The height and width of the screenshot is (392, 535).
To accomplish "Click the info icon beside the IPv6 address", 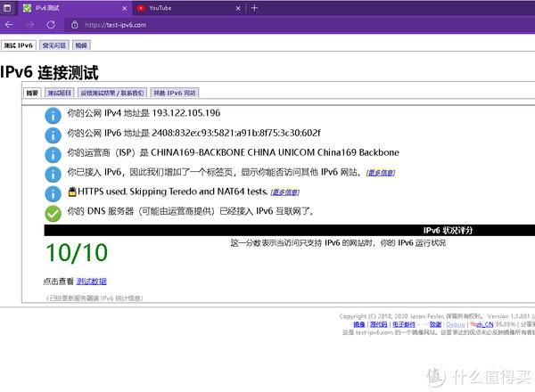I will click(x=53, y=135).
